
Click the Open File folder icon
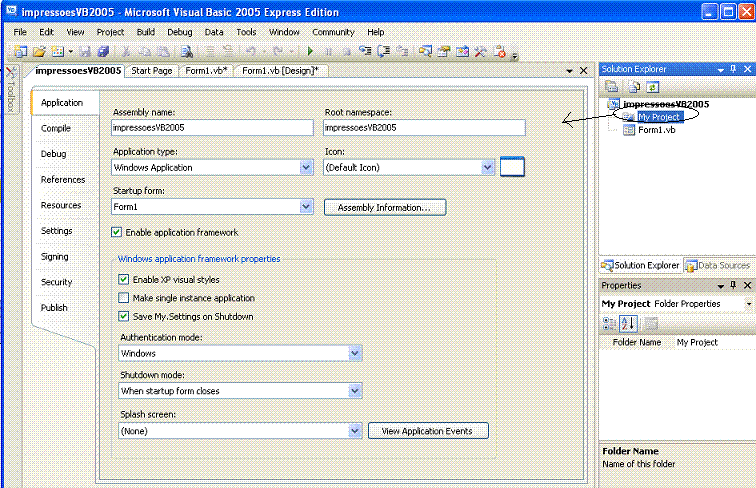tap(40, 52)
